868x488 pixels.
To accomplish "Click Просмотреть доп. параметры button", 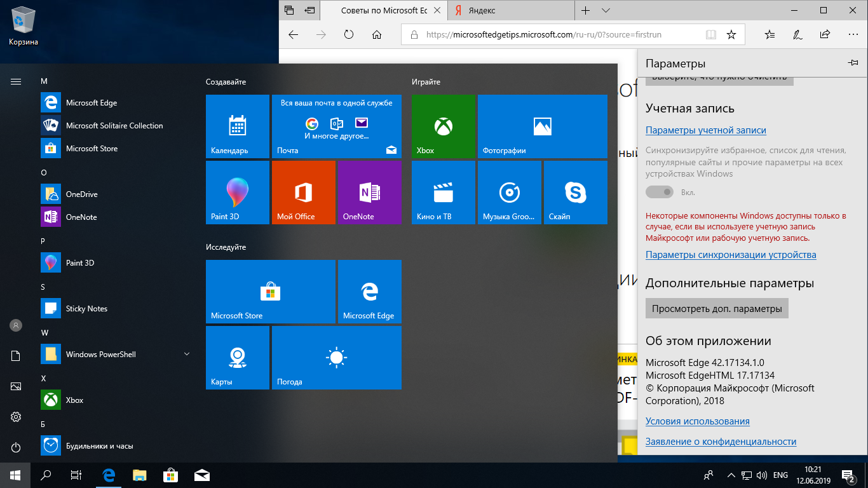I will click(x=717, y=309).
